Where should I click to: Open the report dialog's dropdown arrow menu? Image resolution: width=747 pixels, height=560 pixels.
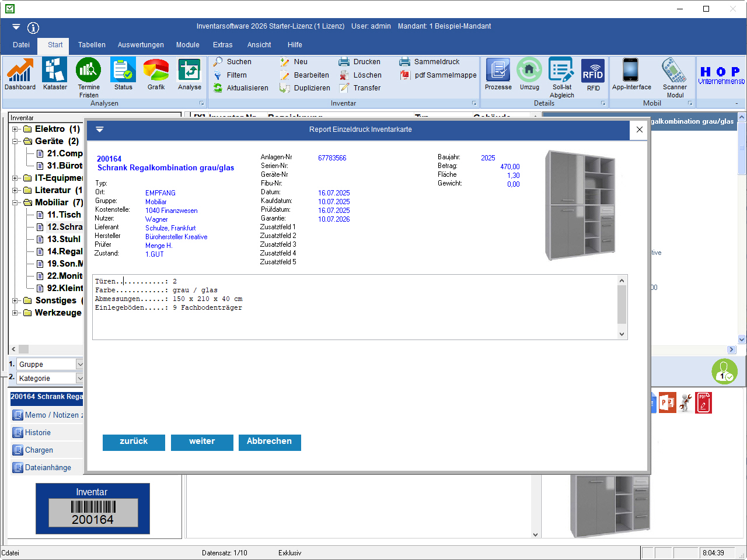point(100,129)
